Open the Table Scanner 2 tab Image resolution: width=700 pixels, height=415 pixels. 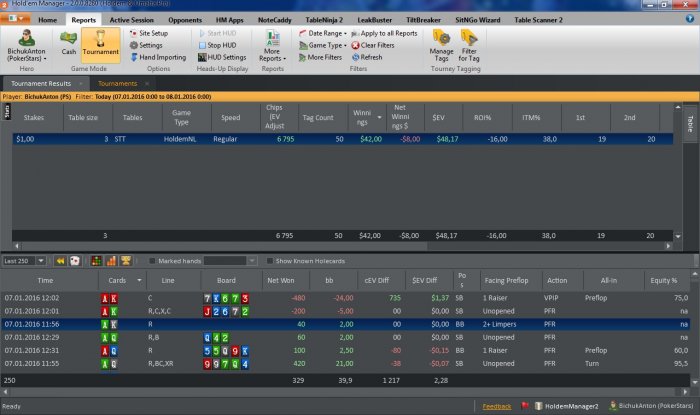[x=538, y=20]
